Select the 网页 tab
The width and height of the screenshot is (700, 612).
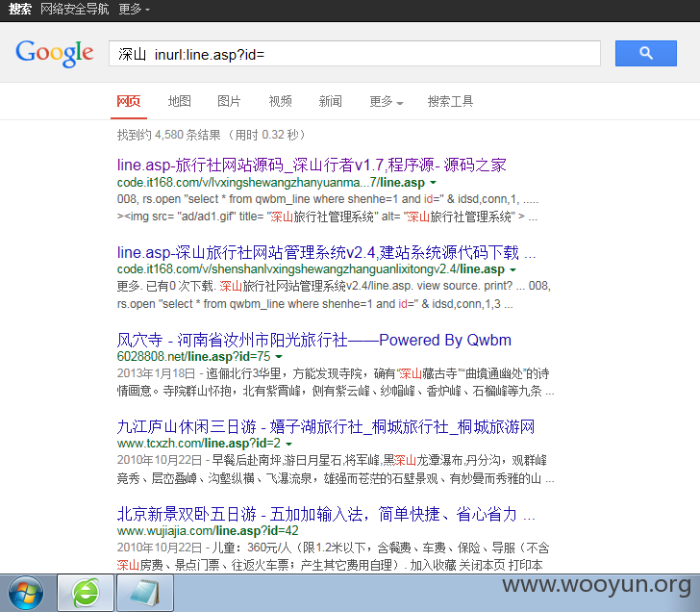pos(129,101)
